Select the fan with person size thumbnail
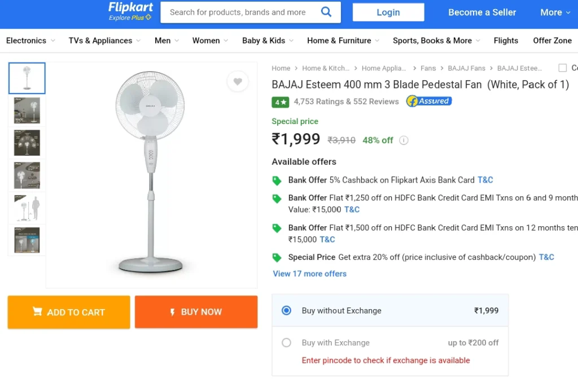 click(x=27, y=208)
